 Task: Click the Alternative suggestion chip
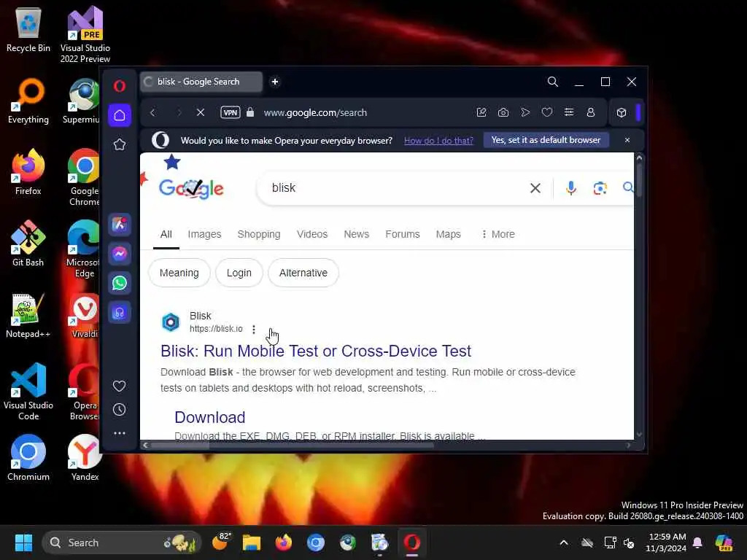(303, 273)
